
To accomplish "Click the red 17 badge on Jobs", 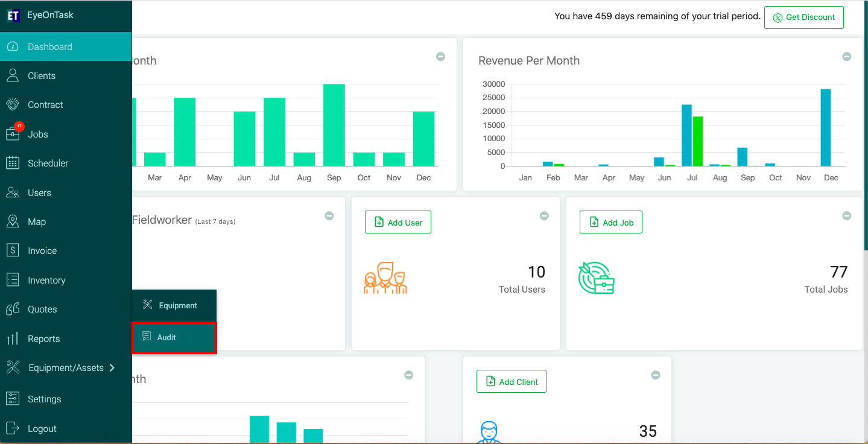I will 19,126.
